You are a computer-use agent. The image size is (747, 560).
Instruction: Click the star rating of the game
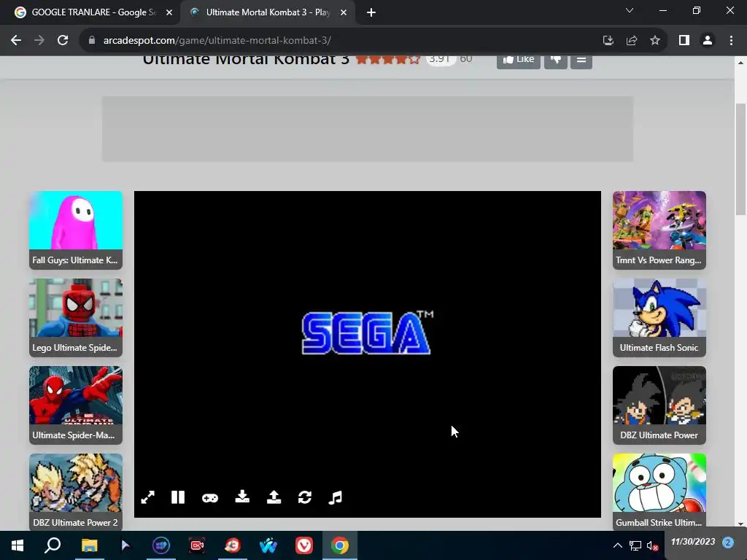click(388, 60)
